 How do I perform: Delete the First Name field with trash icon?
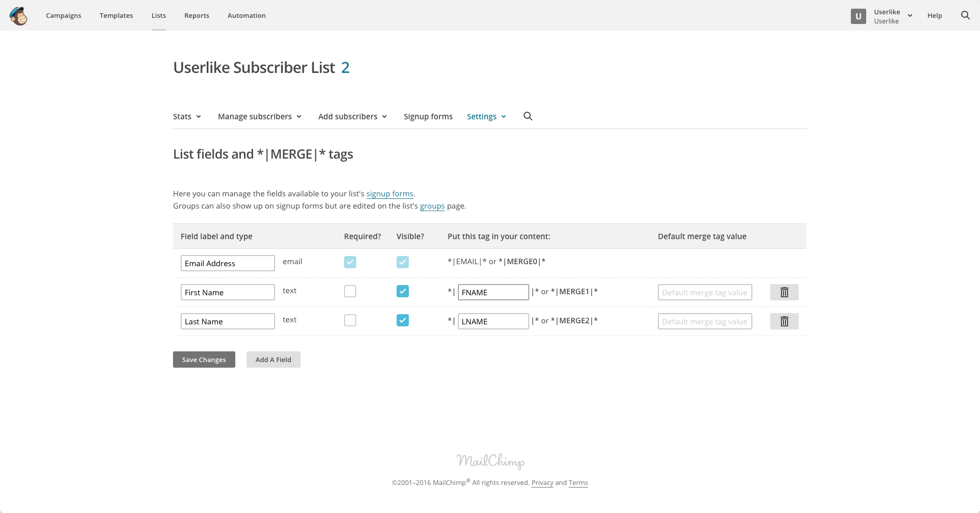[784, 292]
